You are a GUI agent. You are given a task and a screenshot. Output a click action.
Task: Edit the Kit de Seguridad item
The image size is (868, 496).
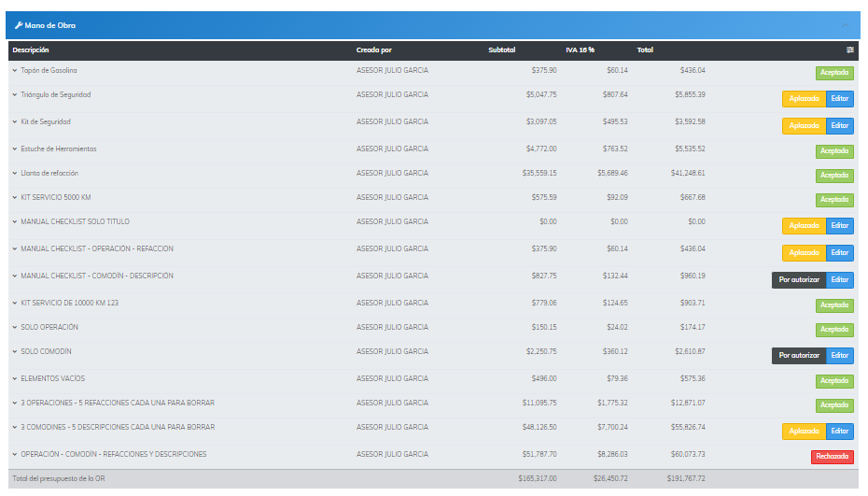tap(840, 126)
